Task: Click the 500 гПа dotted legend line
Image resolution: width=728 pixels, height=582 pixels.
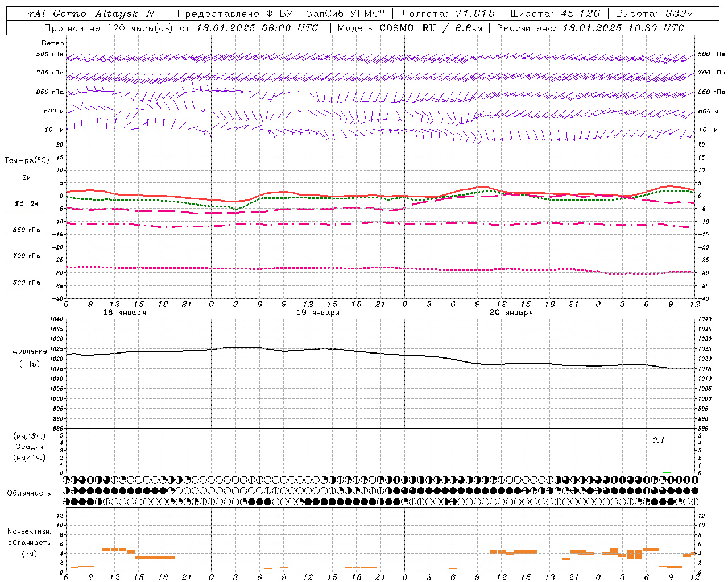Action: pyautogui.click(x=25, y=289)
